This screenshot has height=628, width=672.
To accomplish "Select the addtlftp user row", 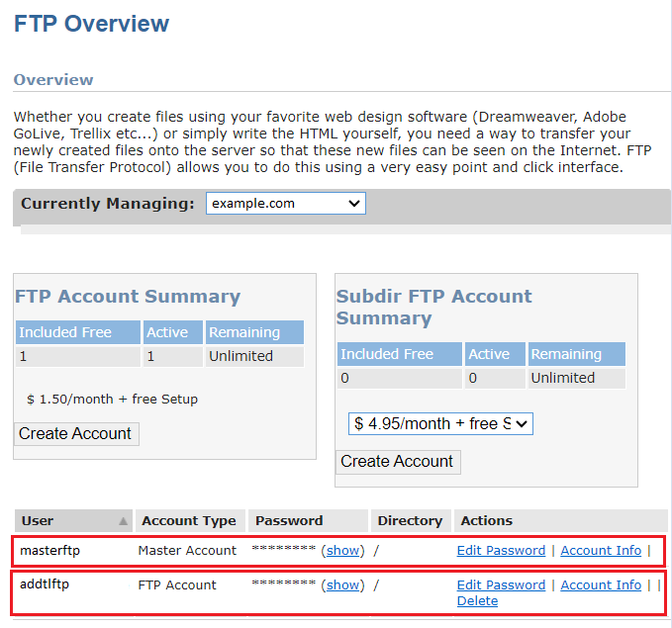I will coord(338,592).
